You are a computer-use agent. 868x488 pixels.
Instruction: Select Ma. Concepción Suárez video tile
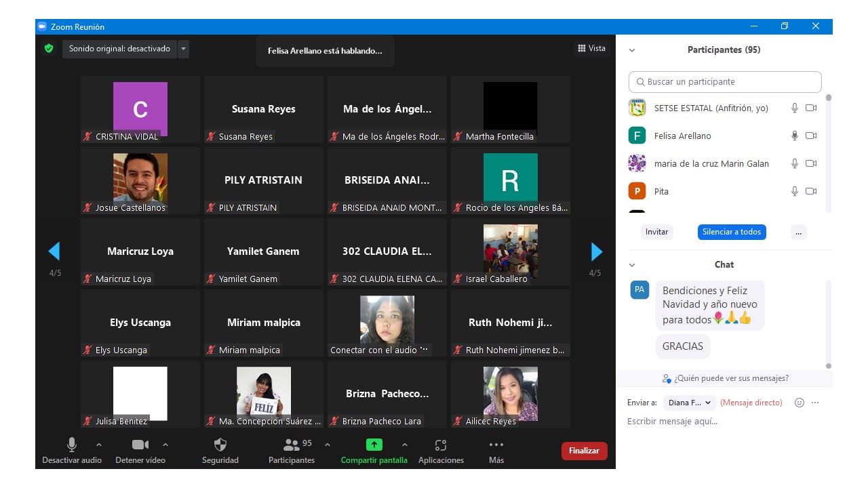pos(264,394)
